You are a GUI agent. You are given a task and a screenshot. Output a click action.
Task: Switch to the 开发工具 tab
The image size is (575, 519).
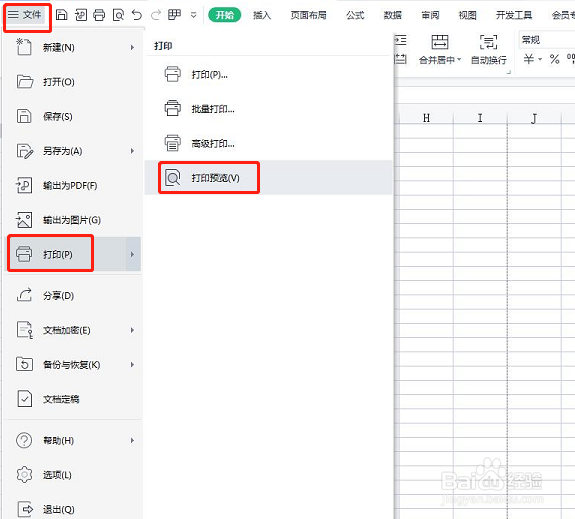(x=514, y=15)
